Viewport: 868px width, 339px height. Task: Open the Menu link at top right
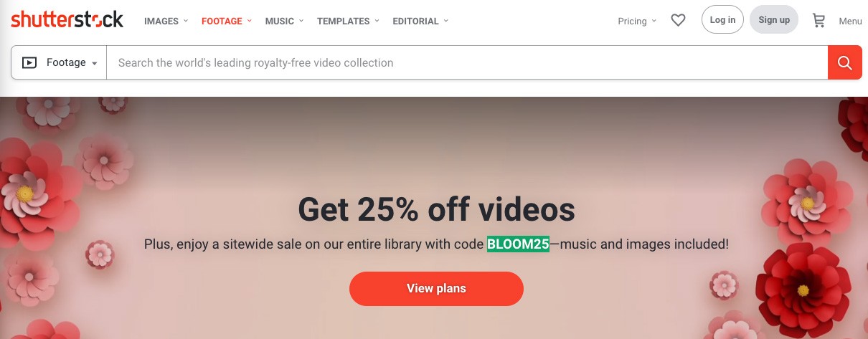(851, 21)
